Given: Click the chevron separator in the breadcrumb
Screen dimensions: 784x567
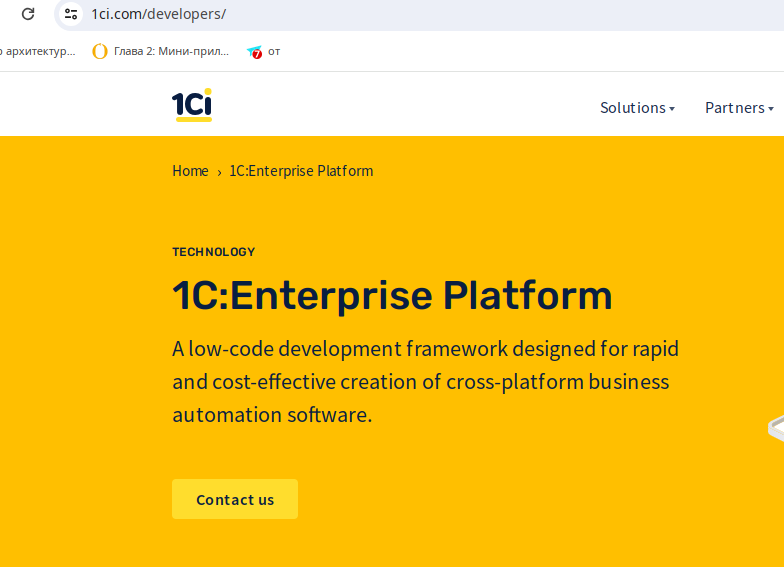Looking at the screenshot, I should click(219, 172).
